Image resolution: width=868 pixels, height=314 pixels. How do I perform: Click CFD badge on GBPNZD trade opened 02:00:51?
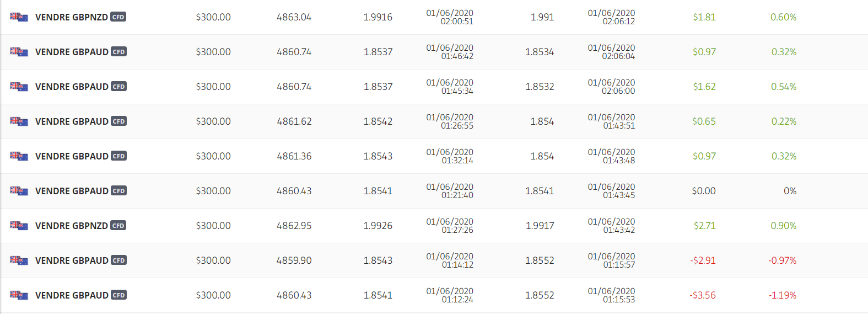pos(118,17)
